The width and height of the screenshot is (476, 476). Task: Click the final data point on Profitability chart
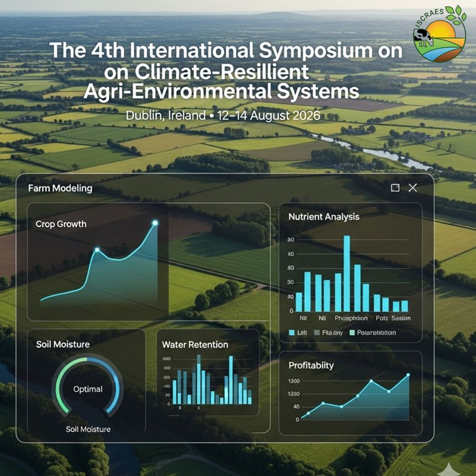tap(409, 375)
